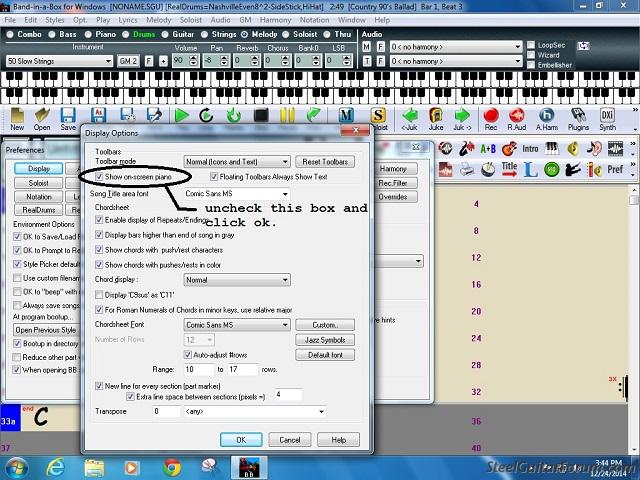Screen dimensions: 640x480
Task: Click the Juke jukebox icon
Action: point(436,119)
